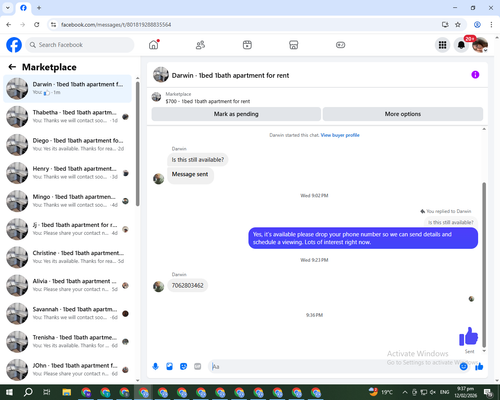
Task: Open Chrome three-dot menu
Action: (x=491, y=24)
